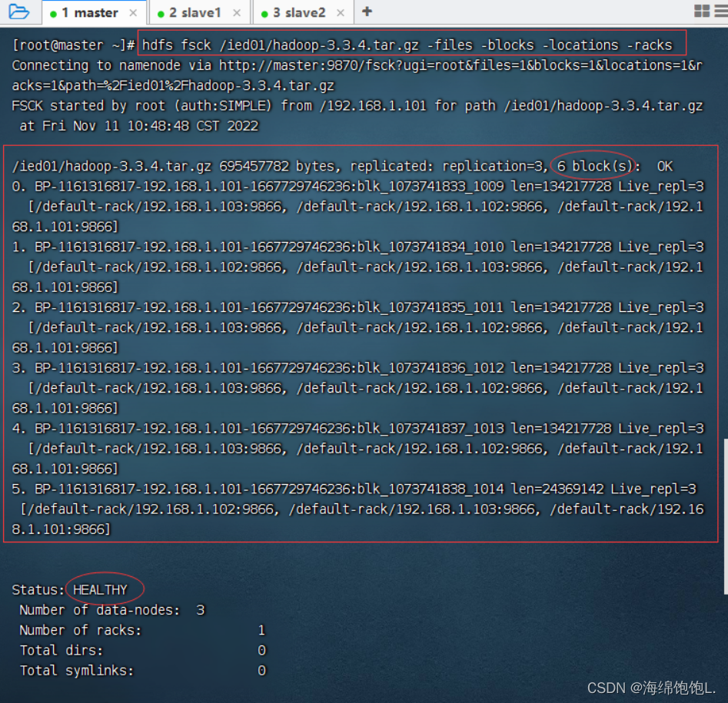Click the hdfs fsck command text
728x703 pixels.
pyautogui.click(x=407, y=45)
